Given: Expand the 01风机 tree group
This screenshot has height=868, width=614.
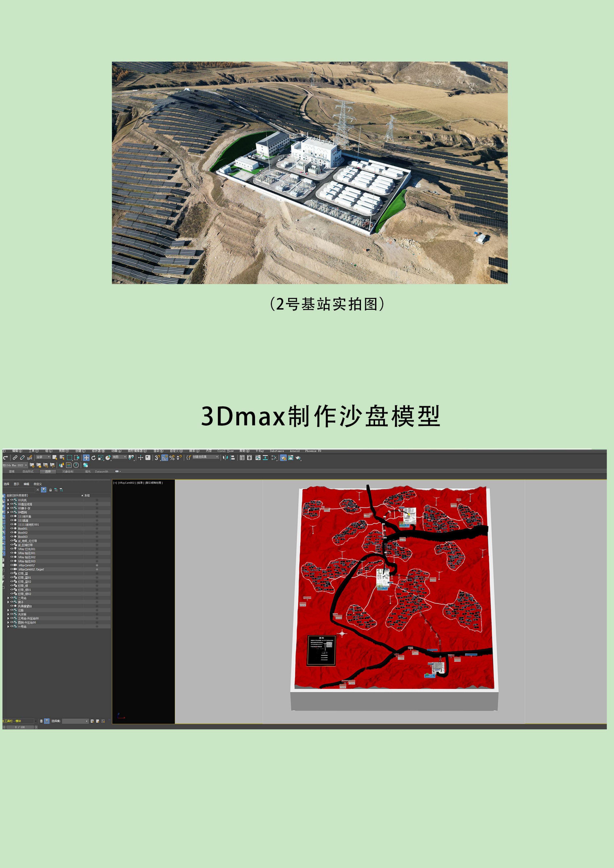Looking at the screenshot, I should [x=8, y=500].
